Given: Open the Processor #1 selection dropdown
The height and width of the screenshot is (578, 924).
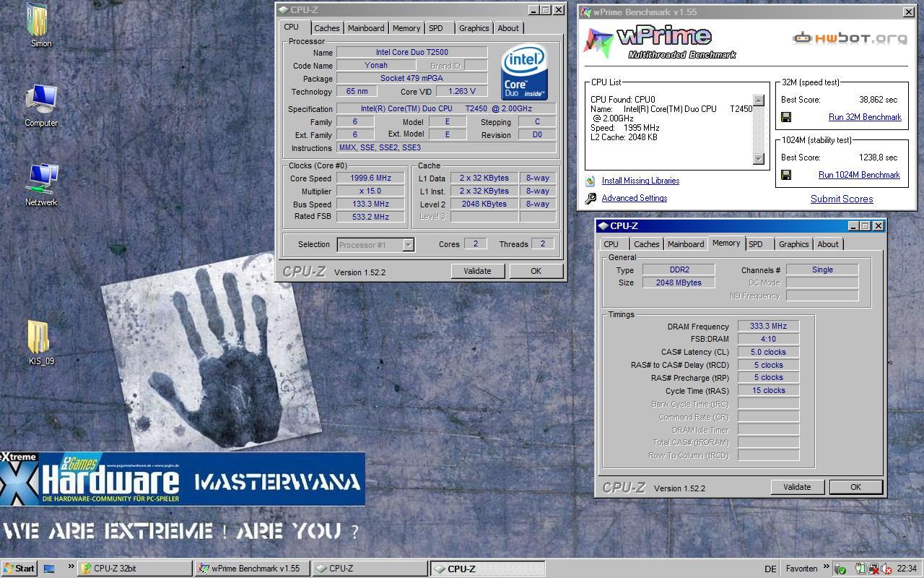Looking at the screenshot, I should tap(408, 245).
